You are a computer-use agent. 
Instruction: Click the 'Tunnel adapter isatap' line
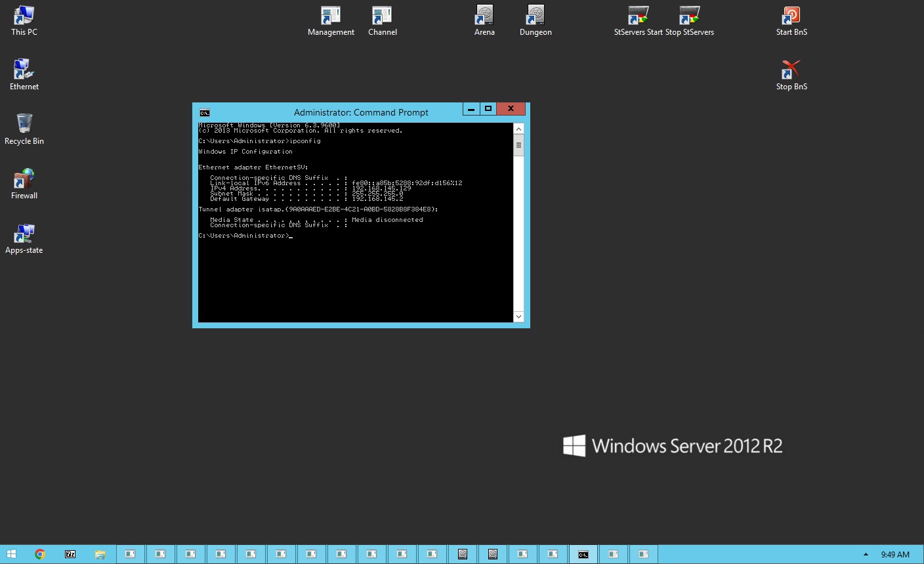pos(318,209)
